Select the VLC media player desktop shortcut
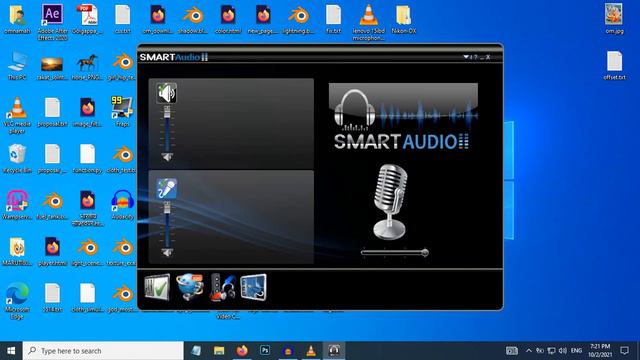 pos(17,115)
